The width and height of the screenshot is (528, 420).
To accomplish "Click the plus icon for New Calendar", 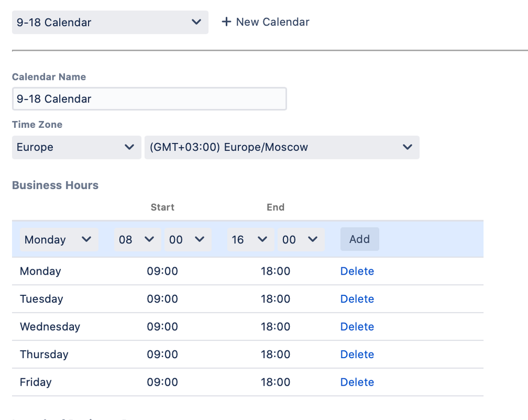I will point(227,22).
